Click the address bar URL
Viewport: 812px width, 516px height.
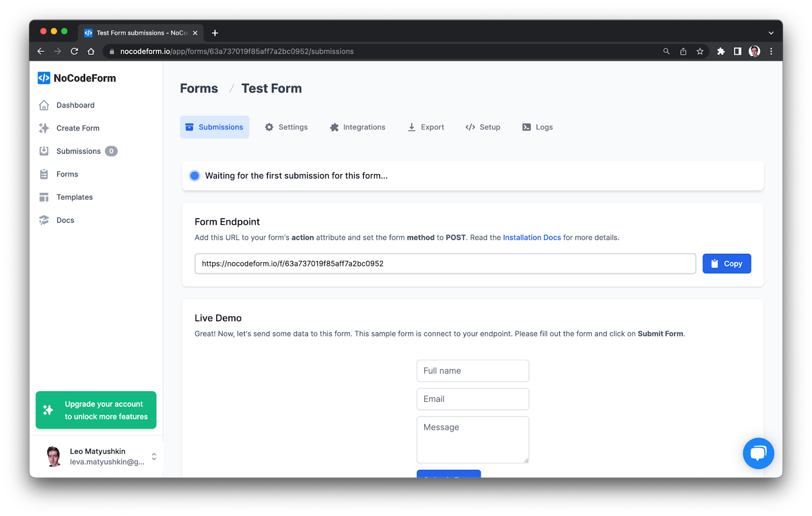click(237, 51)
